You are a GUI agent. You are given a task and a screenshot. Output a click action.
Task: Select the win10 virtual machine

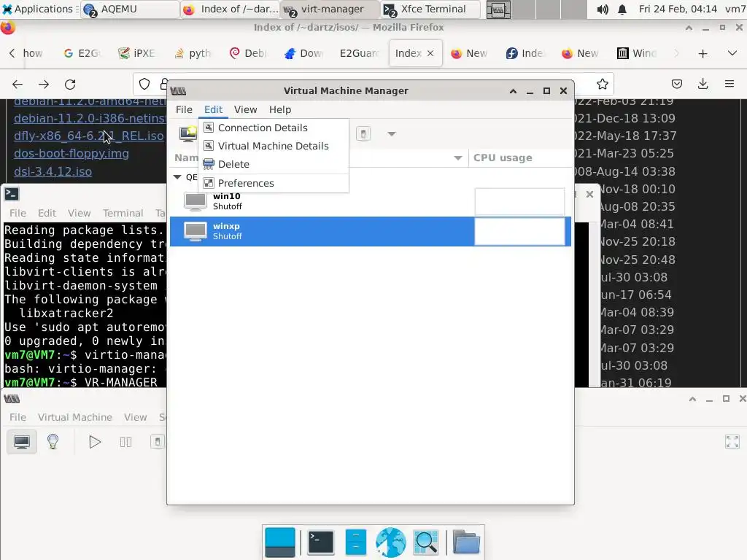(370, 201)
